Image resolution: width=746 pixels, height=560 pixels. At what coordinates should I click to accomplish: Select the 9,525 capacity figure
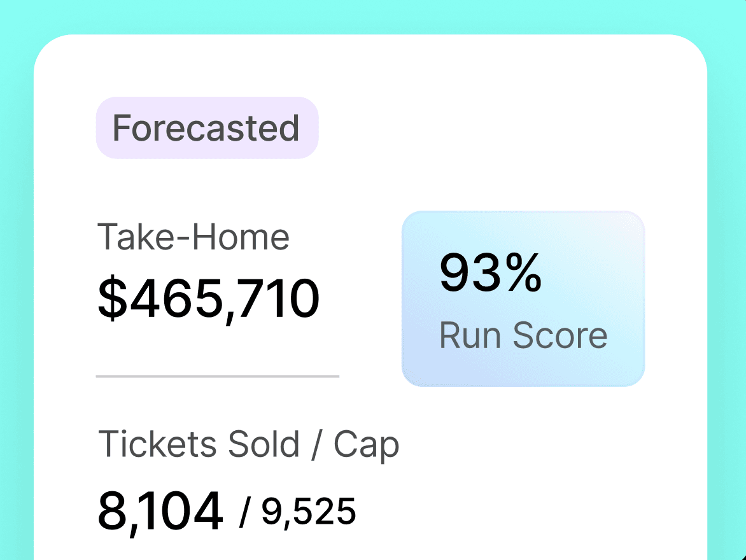[309, 512]
